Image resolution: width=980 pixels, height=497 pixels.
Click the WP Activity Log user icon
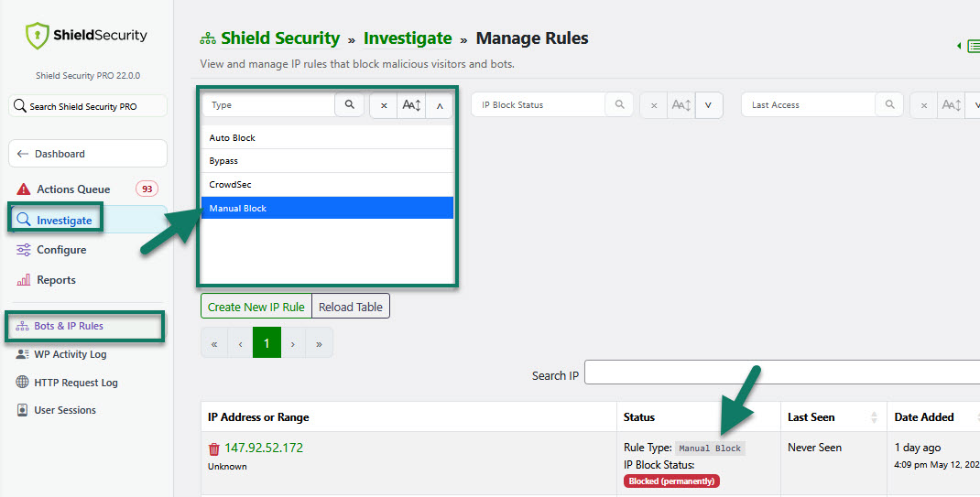pos(23,354)
